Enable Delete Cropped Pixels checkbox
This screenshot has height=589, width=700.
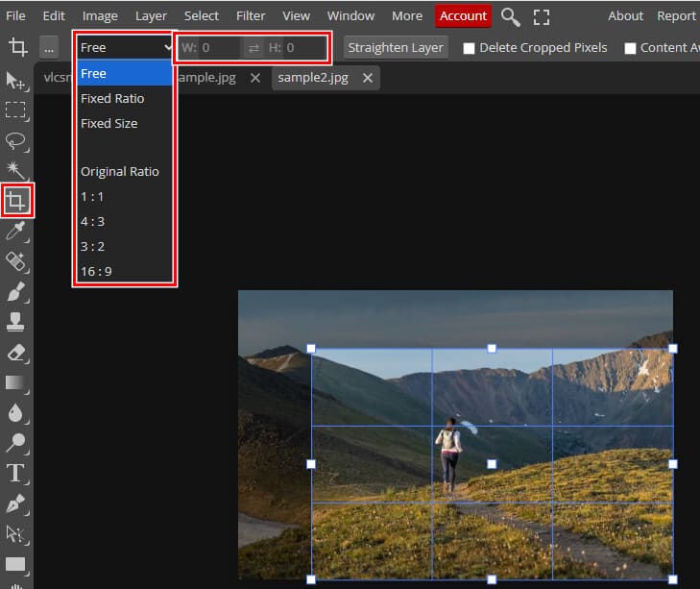469,48
